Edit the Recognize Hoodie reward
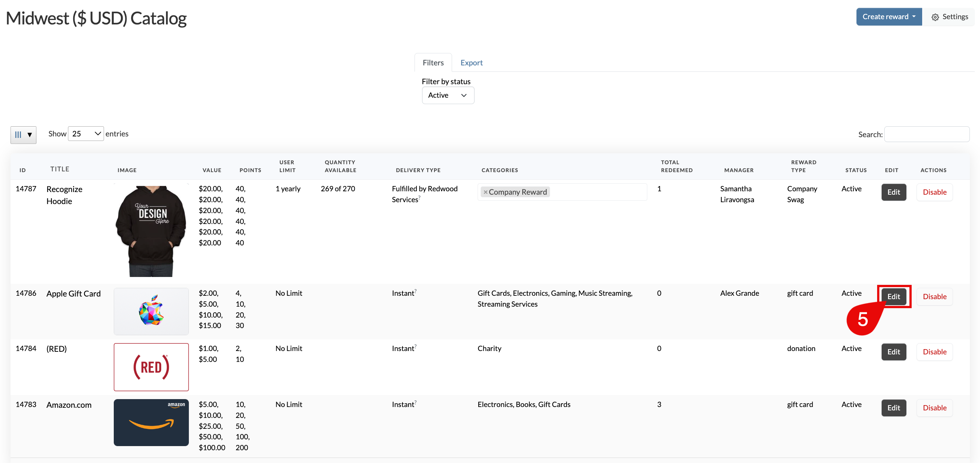Image resolution: width=980 pixels, height=463 pixels. pos(894,192)
